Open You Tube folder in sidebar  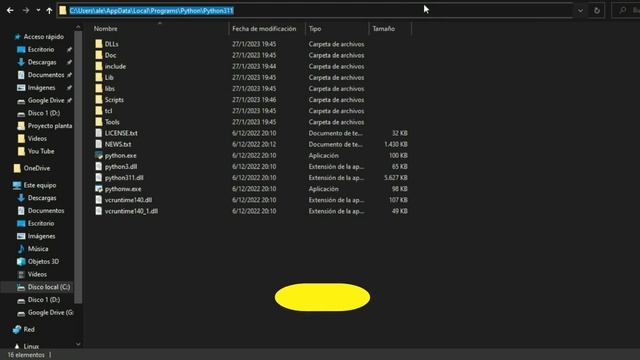(41, 151)
